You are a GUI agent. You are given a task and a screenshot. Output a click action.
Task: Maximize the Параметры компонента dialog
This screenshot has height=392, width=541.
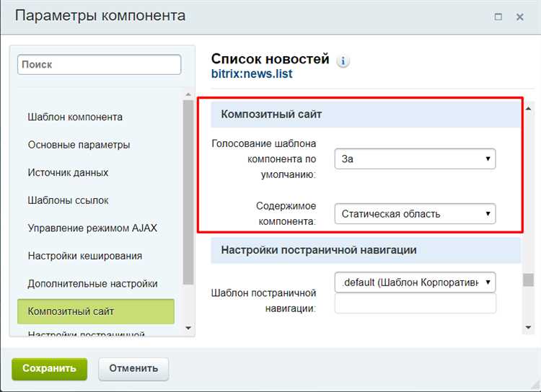[x=498, y=17]
